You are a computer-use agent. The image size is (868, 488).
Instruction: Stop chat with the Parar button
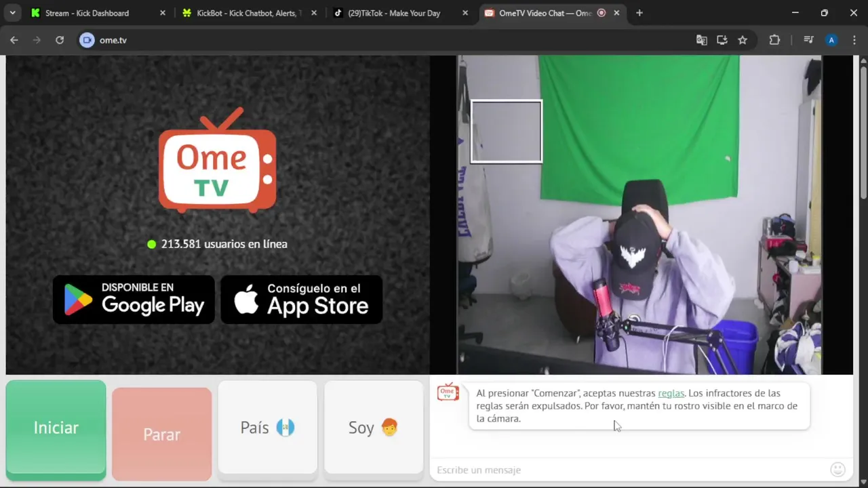click(161, 434)
